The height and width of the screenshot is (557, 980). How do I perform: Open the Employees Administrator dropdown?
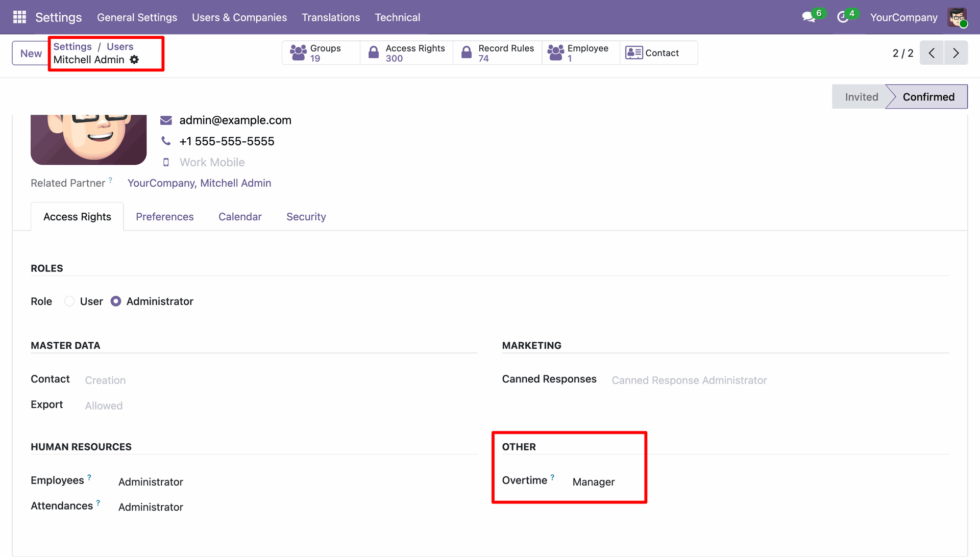[151, 482]
